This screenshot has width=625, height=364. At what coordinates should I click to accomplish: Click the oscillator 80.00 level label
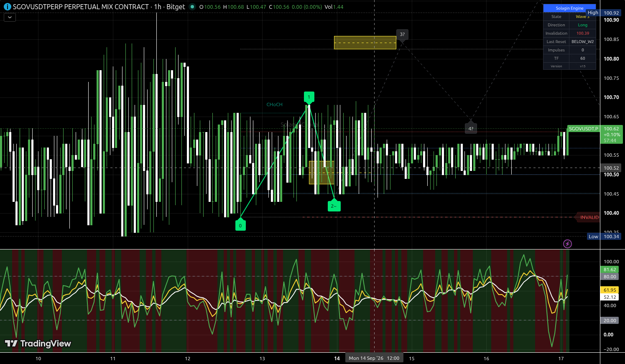[x=610, y=277]
